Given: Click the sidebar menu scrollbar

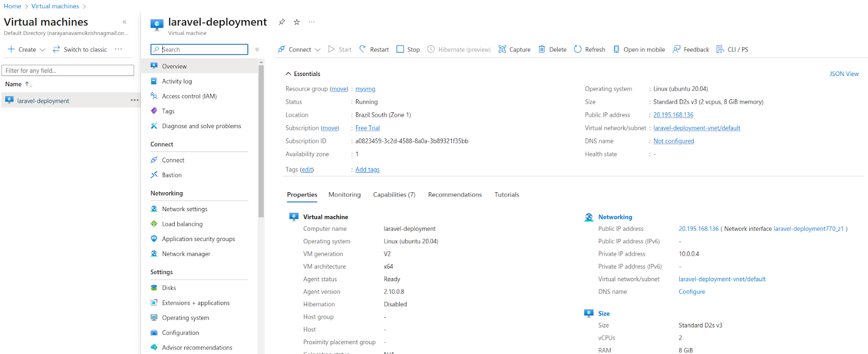Looking at the screenshot, I should (x=261, y=141).
